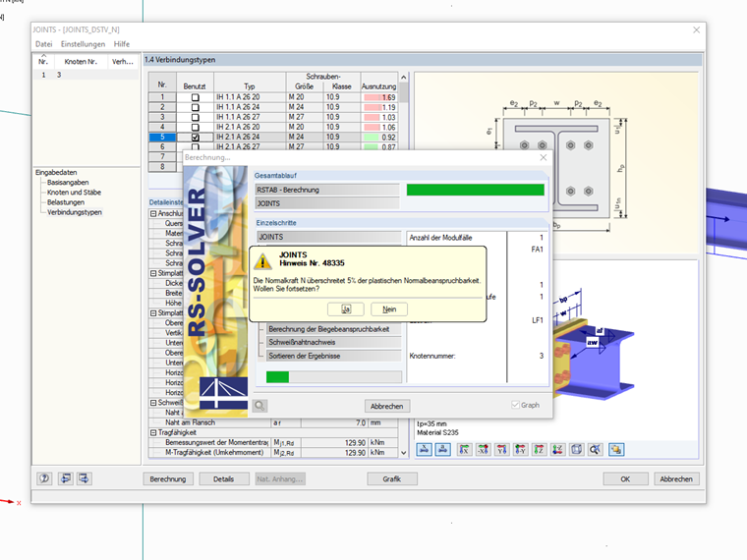Click Sortieren der Ergebnisse step
The image size is (747, 560).
(333, 356)
